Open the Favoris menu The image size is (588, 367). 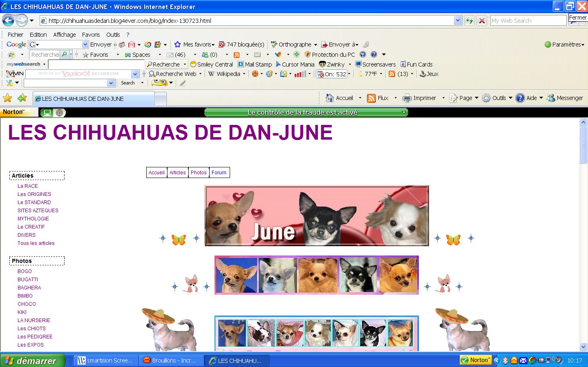[91, 35]
